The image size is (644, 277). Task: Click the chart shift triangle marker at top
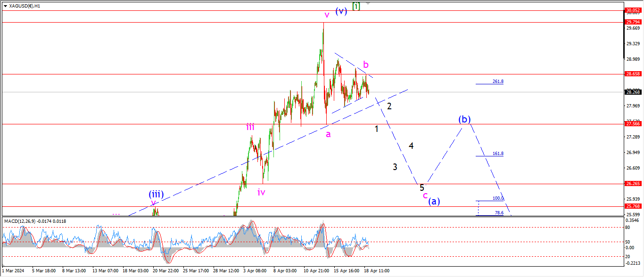(x=368, y=3)
